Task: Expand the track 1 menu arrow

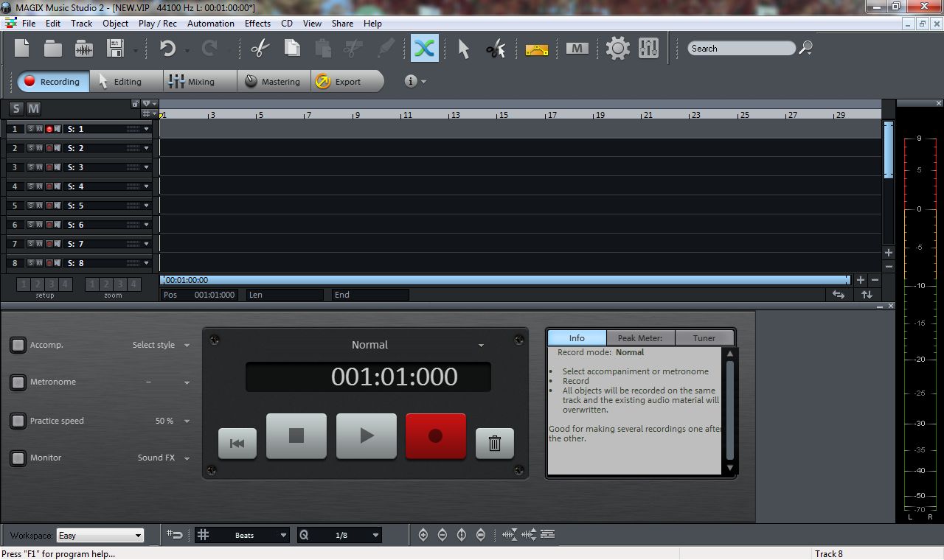Action: (146, 129)
